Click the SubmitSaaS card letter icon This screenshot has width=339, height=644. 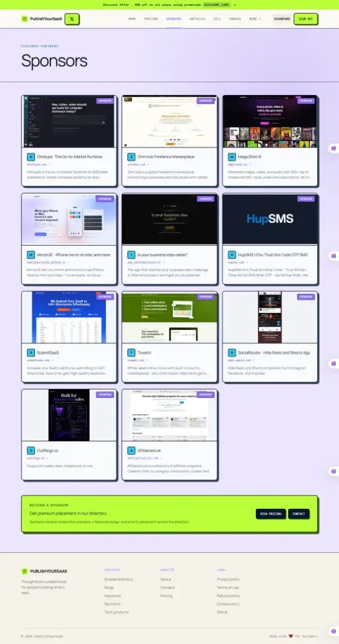[31, 353]
